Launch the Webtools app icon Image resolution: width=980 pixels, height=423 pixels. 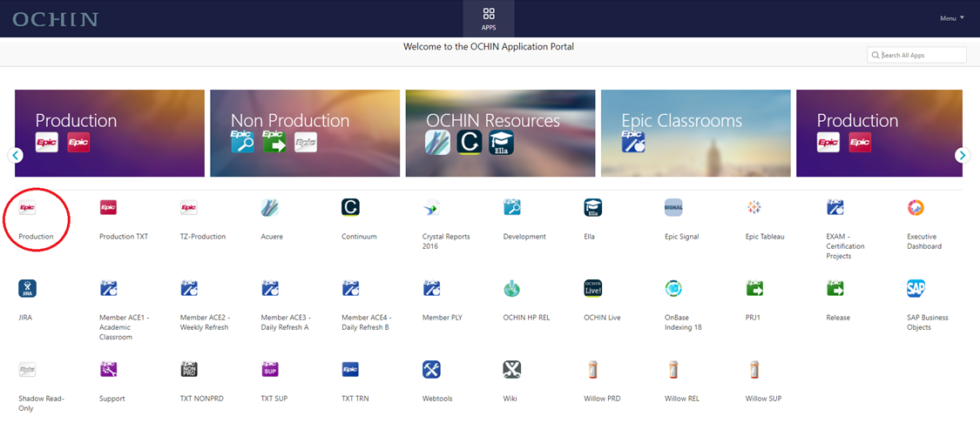click(431, 369)
